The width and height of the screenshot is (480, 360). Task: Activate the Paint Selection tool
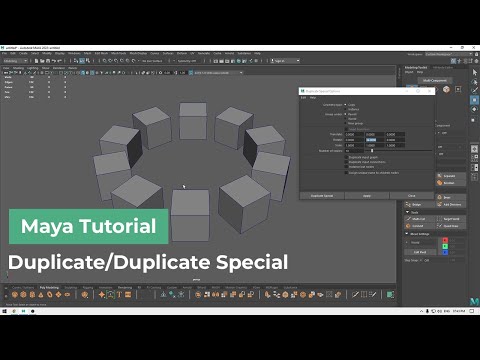[475, 90]
